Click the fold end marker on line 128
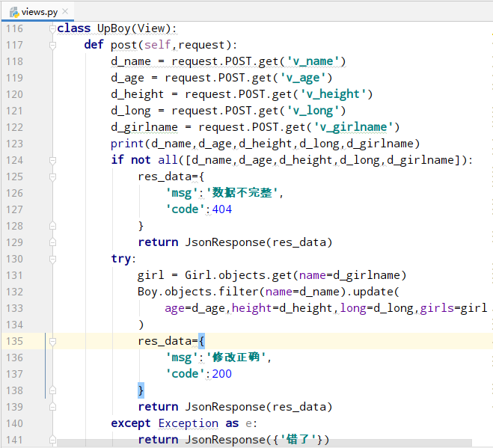This screenshot has height=448, width=493. [52, 226]
